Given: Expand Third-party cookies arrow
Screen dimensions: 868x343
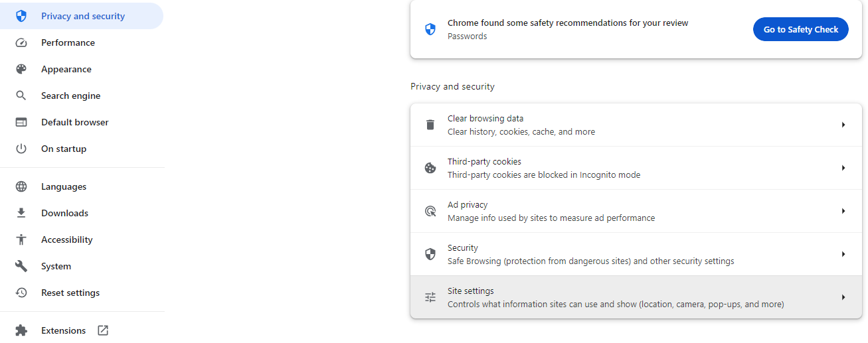Looking at the screenshot, I should click(x=843, y=168).
